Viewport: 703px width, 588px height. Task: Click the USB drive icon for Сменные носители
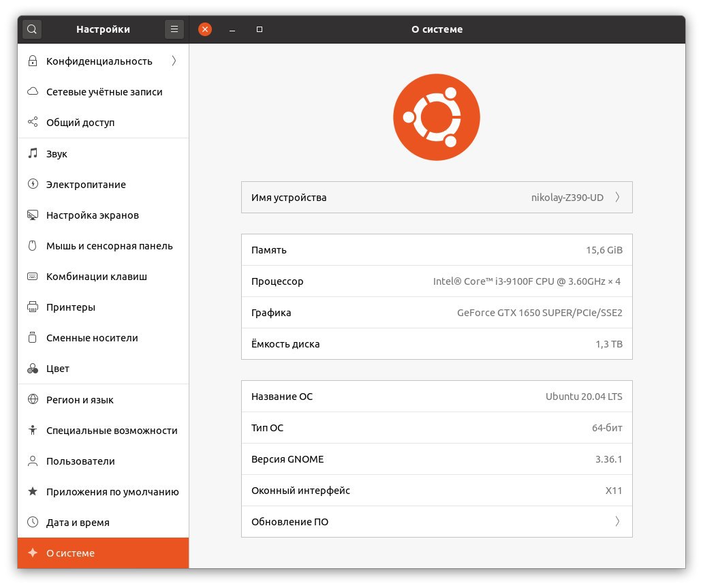[x=32, y=337]
